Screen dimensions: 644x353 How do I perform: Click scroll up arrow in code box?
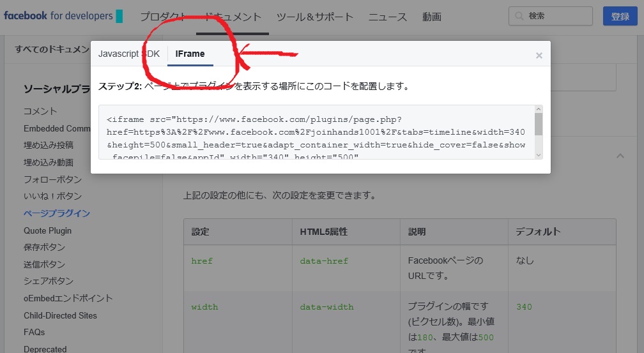pyautogui.click(x=539, y=109)
